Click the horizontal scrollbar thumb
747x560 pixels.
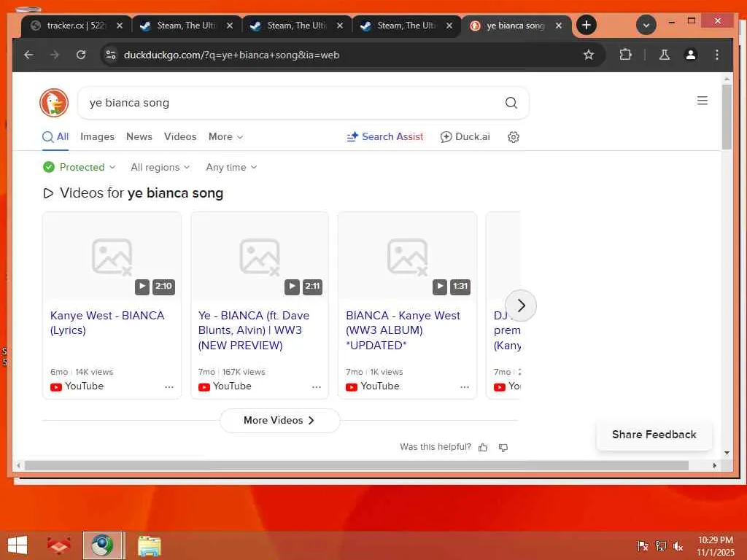coord(356,465)
